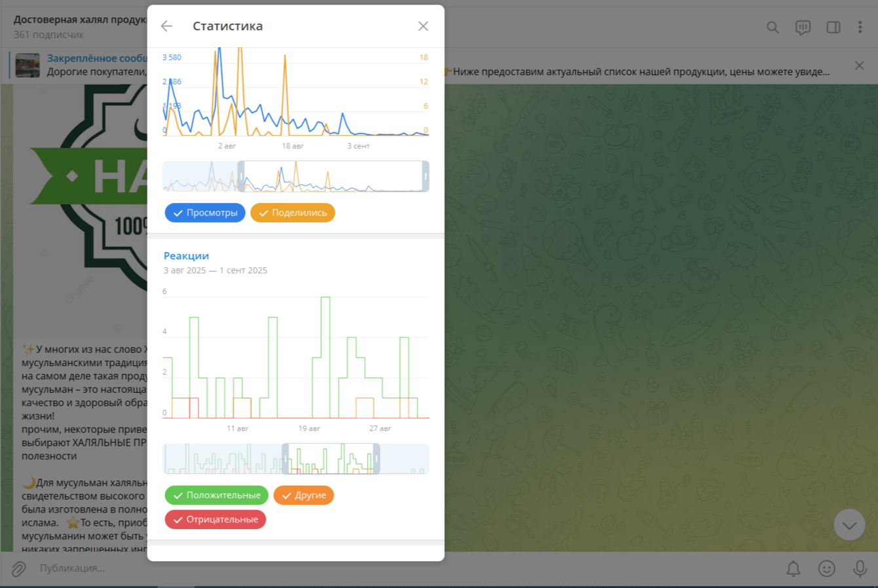Open search in the channel header
878x588 pixels.
point(773,28)
